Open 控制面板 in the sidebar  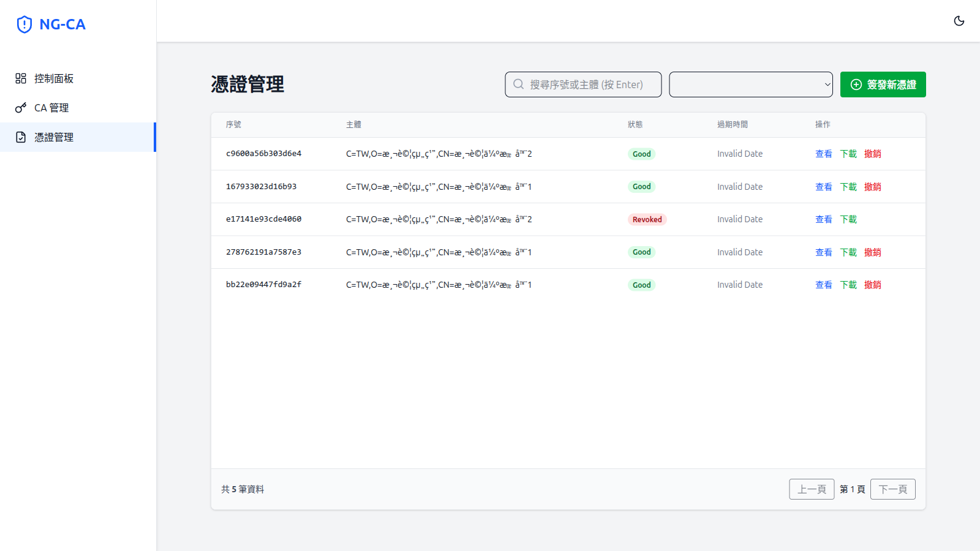[x=54, y=78]
